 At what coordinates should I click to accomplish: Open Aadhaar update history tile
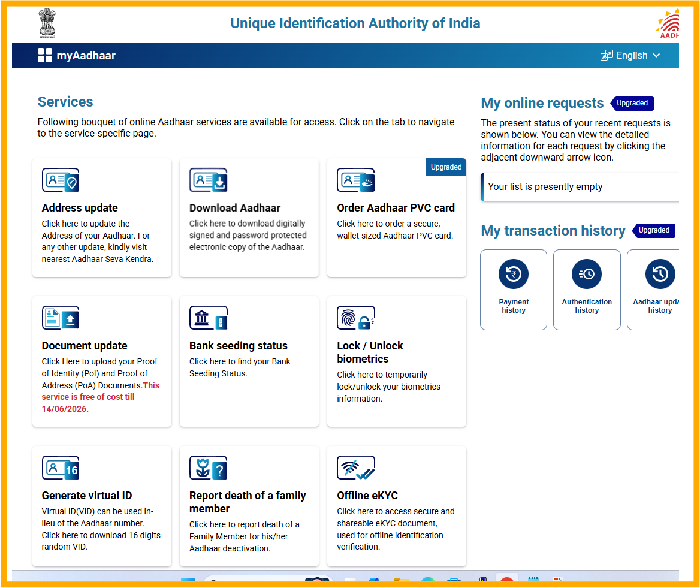tap(656, 290)
